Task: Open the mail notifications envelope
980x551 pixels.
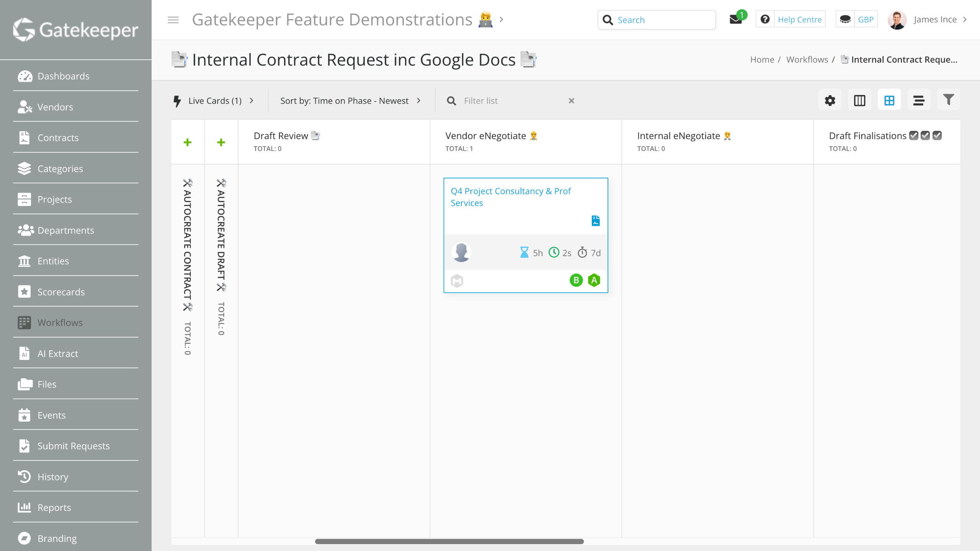Action: click(735, 20)
